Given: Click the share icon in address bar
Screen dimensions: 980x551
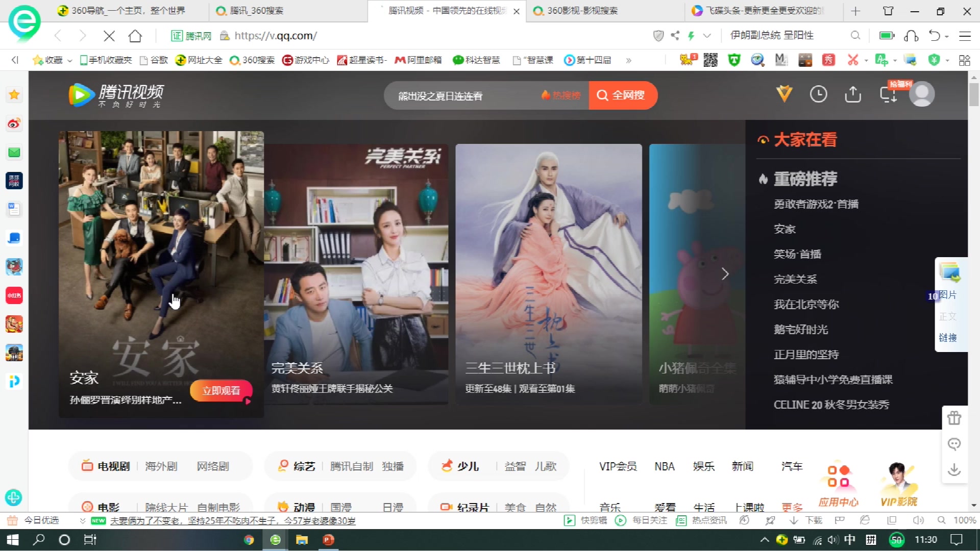Looking at the screenshot, I should 675,35.
